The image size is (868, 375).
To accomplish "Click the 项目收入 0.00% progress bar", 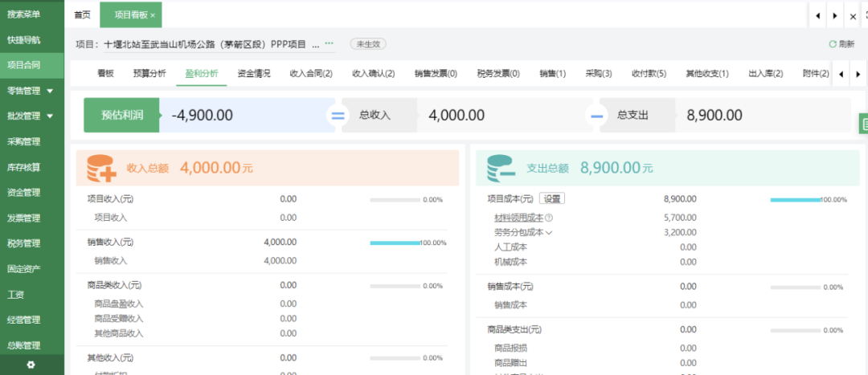I will [x=395, y=200].
